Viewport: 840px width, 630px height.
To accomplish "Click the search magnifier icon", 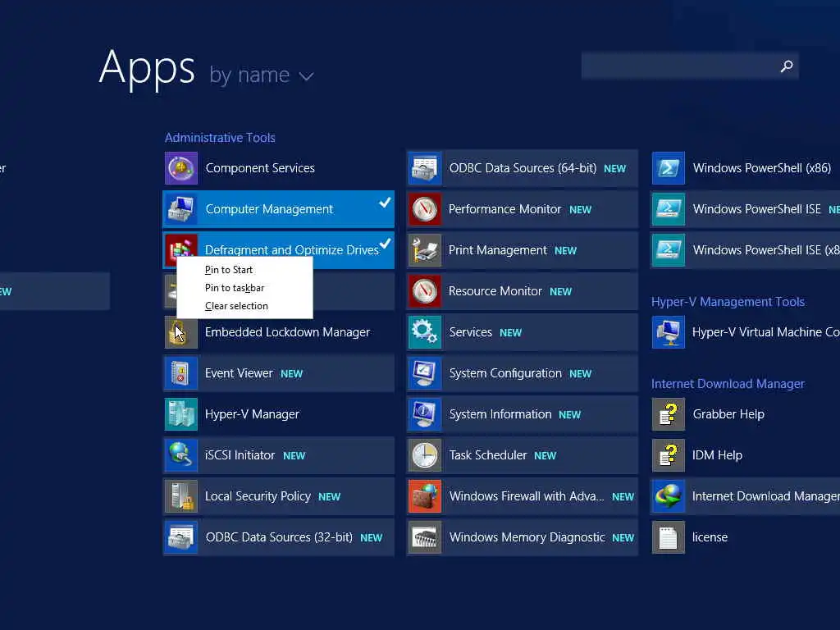I will [787, 66].
